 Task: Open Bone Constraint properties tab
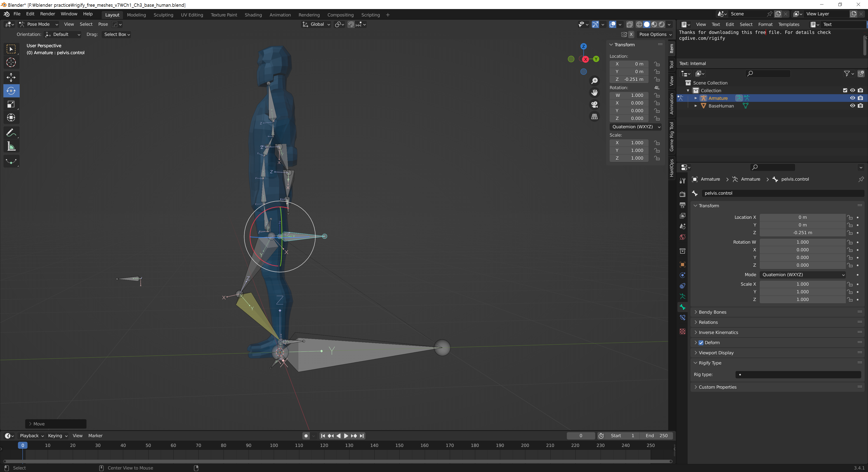[682, 318]
